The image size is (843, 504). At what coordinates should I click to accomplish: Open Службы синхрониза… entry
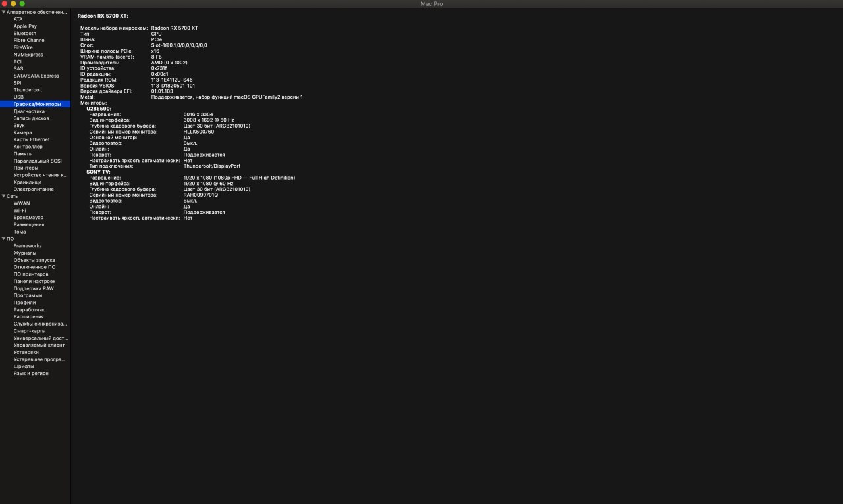pos(40,324)
